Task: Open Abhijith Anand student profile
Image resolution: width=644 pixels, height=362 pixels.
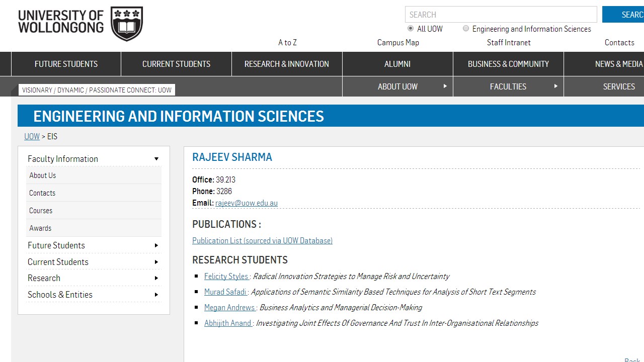Action: 228,323
